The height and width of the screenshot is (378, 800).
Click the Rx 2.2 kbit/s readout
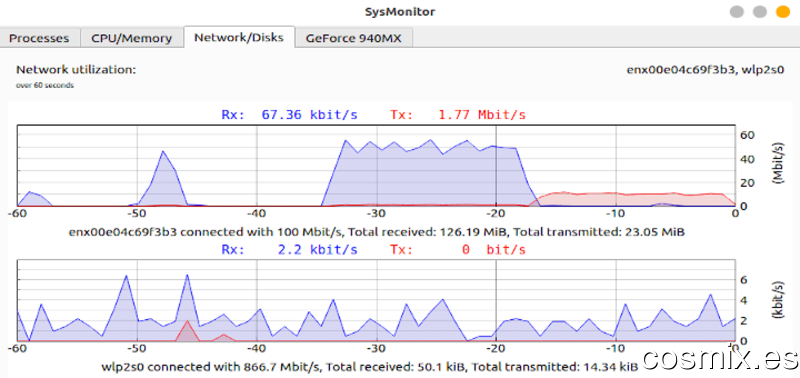pyautogui.click(x=289, y=250)
